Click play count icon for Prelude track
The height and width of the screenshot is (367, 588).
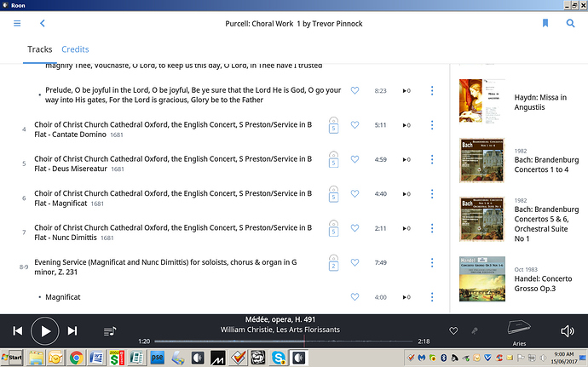click(x=406, y=91)
